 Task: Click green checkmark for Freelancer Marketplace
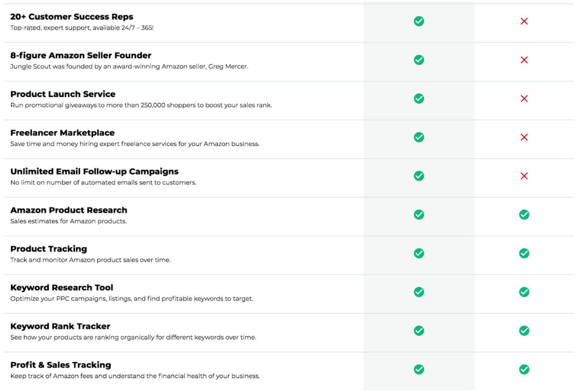(419, 137)
